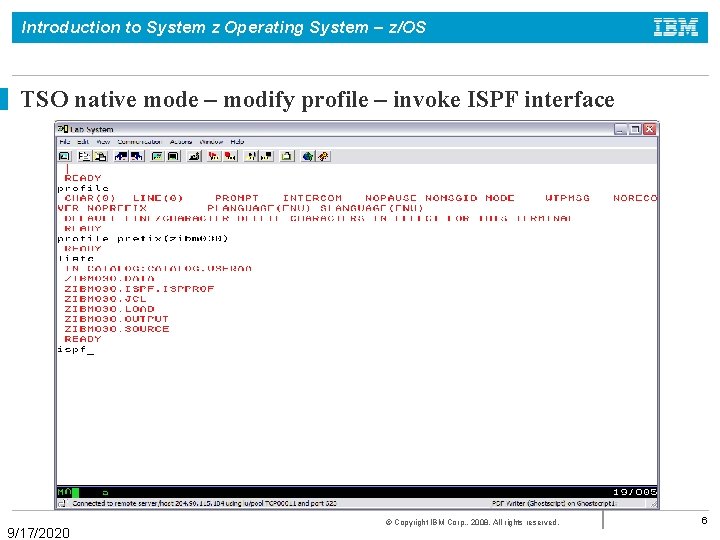Click the Play macro toolbar icon
The image size is (720, 540).
tap(250, 157)
